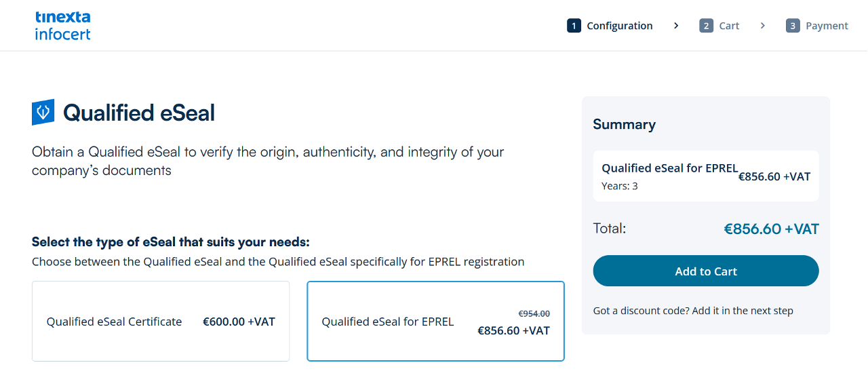868x386 pixels.
Task: Click the struck-through €954.00 price
Action: (x=534, y=313)
